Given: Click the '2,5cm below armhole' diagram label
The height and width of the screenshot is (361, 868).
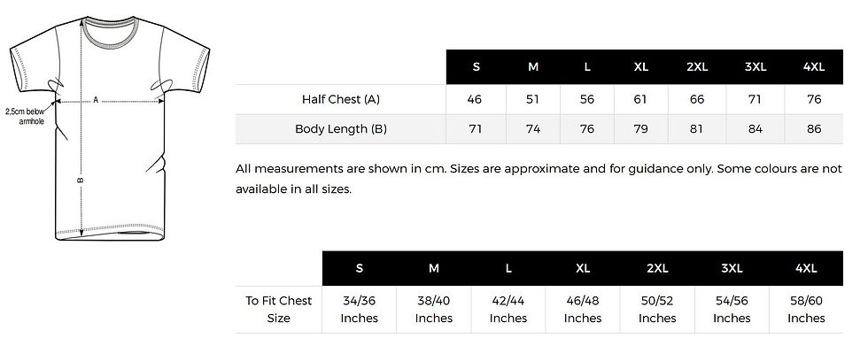Looking at the screenshot, I should click(25, 117).
